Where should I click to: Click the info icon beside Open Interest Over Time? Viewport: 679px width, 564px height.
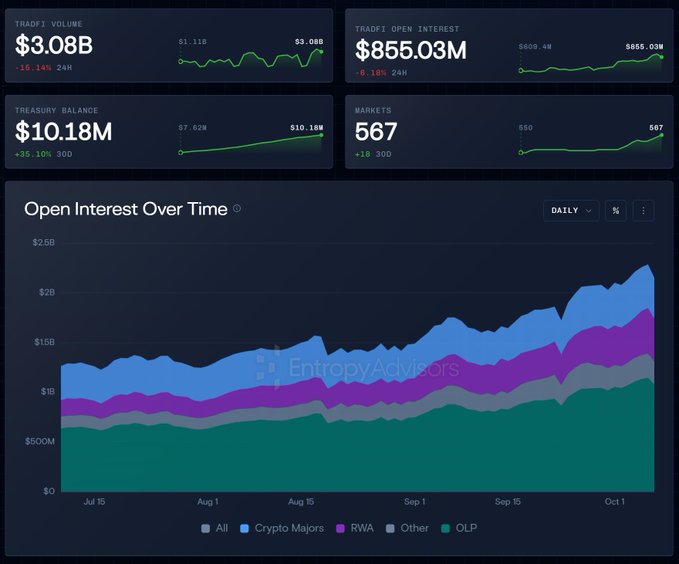tap(237, 208)
